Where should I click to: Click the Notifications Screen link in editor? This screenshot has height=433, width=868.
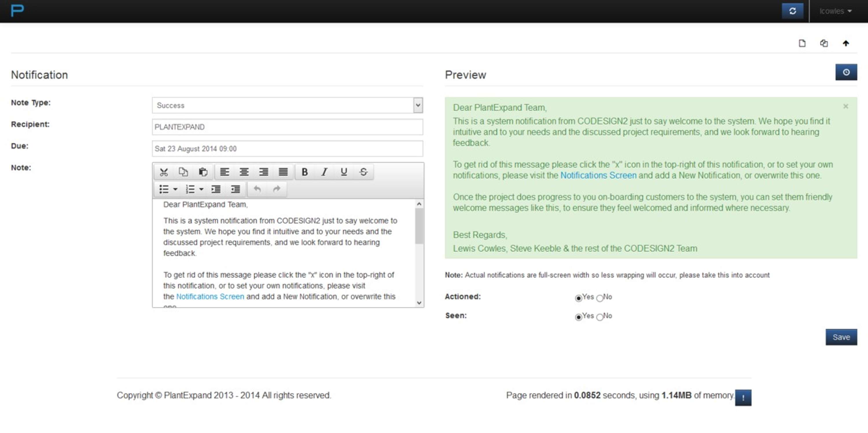pyautogui.click(x=210, y=297)
